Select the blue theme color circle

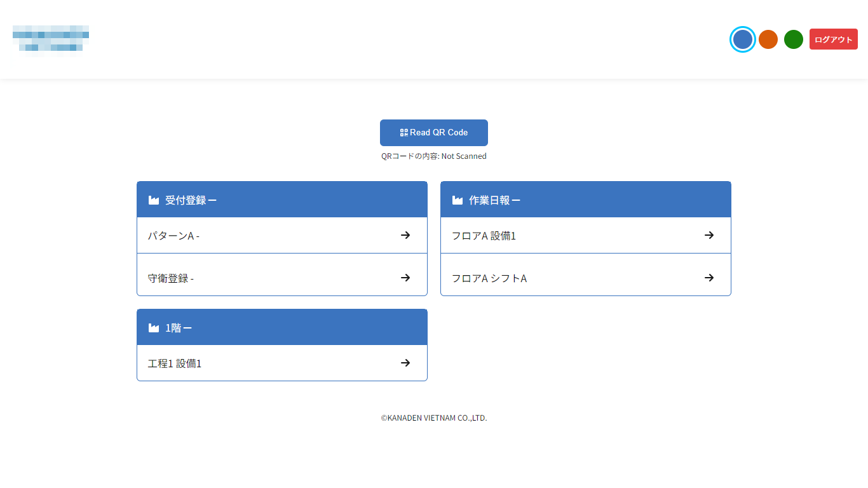point(742,39)
